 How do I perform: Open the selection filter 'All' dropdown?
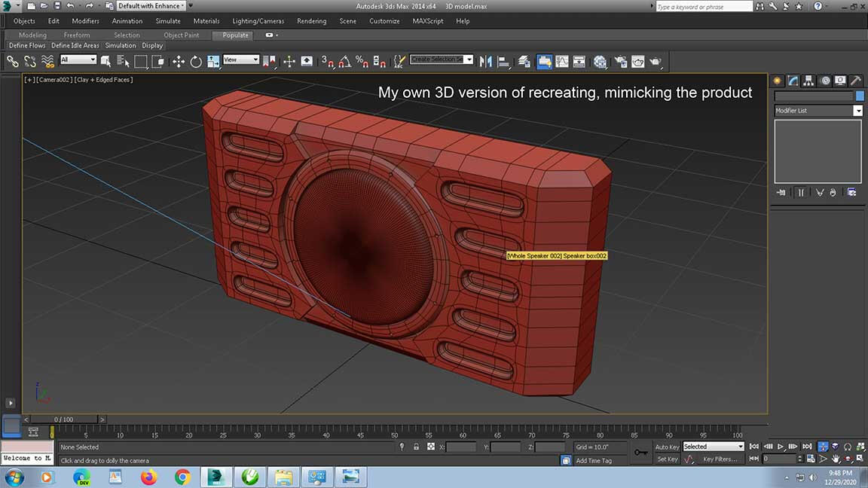coord(78,59)
